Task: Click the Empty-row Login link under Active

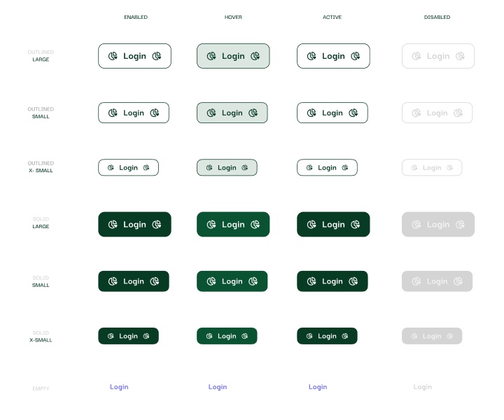Action: 318,387
